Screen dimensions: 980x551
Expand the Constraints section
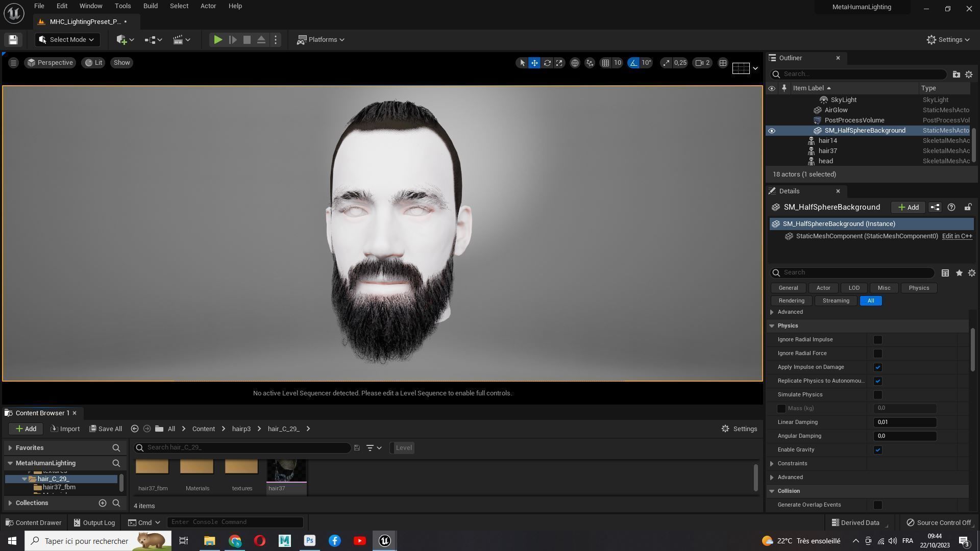click(x=772, y=464)
